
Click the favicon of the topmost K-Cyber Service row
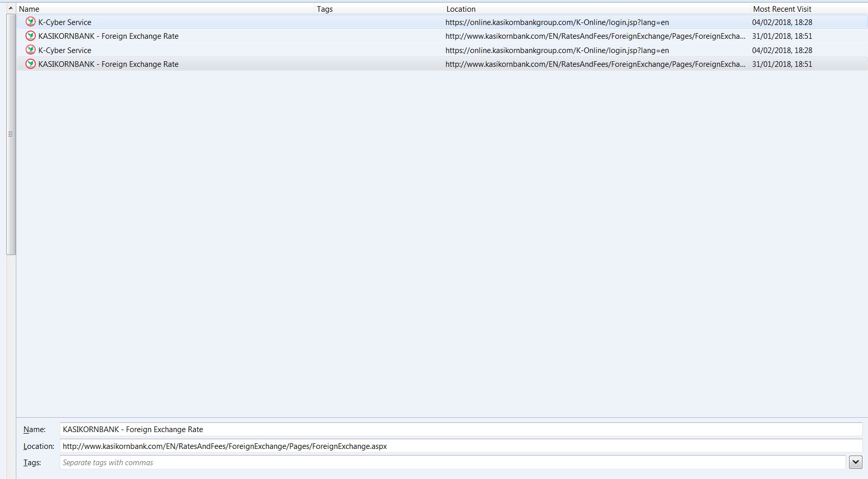[x=31, y=22]
